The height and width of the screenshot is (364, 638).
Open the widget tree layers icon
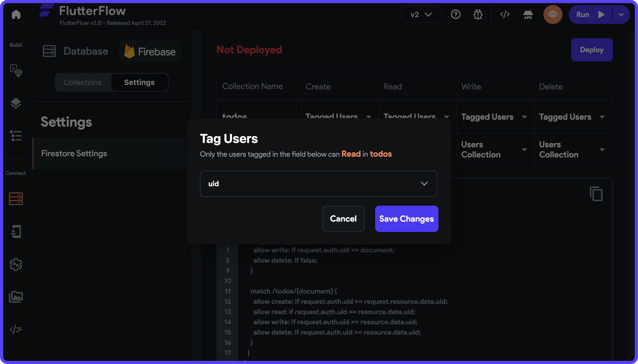tap(16, 103)
